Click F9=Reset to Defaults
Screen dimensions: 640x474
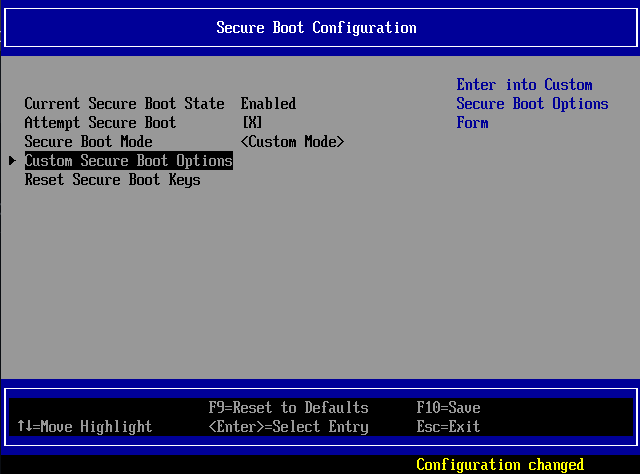(x=288, y=408)
